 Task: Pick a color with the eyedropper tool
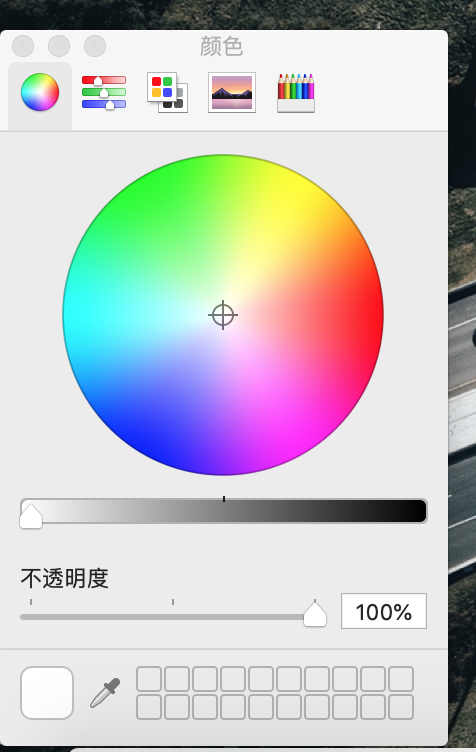105,693
